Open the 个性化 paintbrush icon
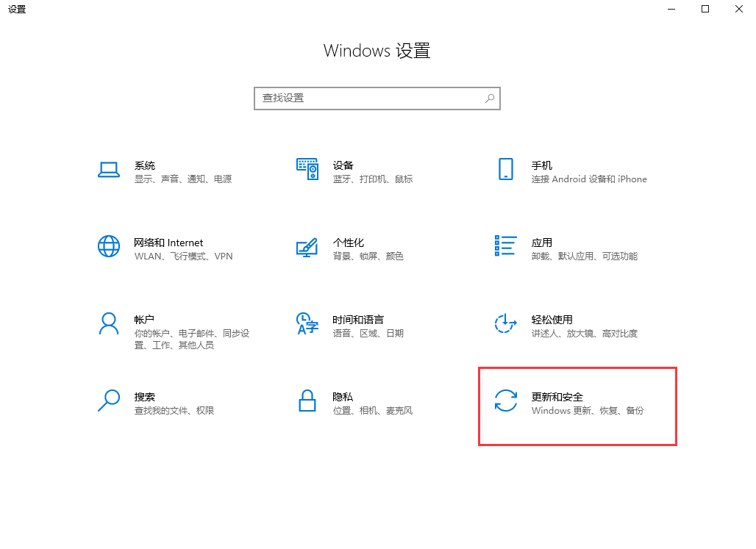The height and width of the screenshot is (549, 756). pyautogui.click(x=307, y=247)
